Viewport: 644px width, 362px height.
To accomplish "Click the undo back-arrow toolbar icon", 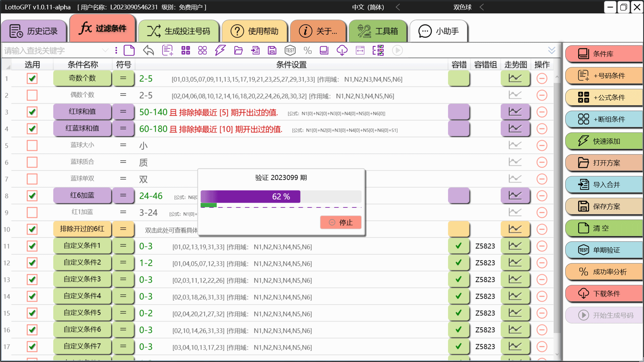I will pyautogui.click(x=148, y=51).
